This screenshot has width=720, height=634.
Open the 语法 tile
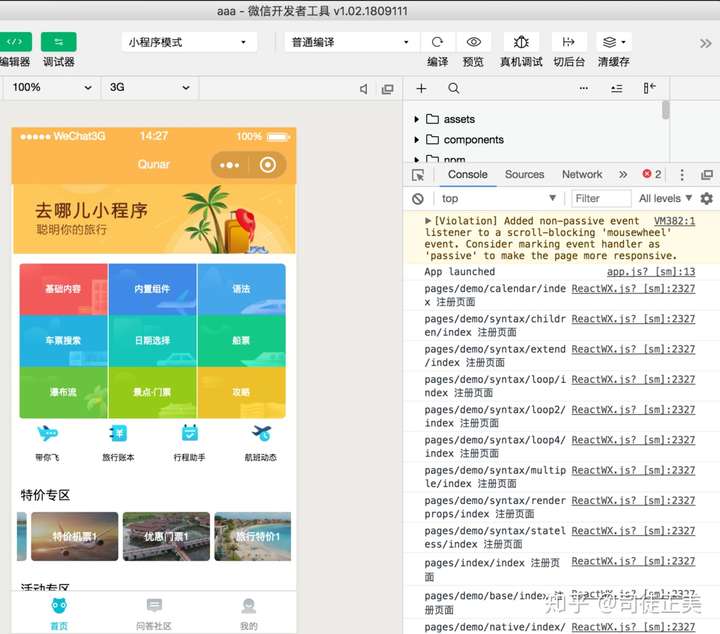pyautogui.click(x=242, y=289)
